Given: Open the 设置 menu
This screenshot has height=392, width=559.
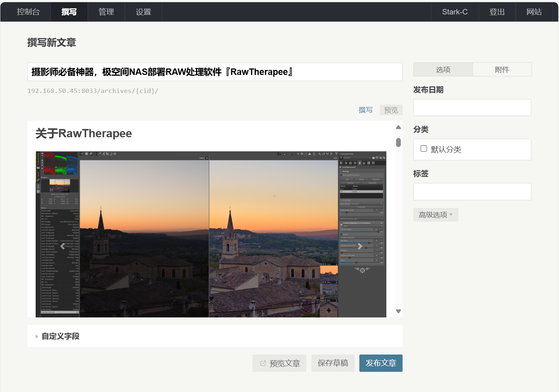Looking at the screenshot, I should [x=143, y=12].
